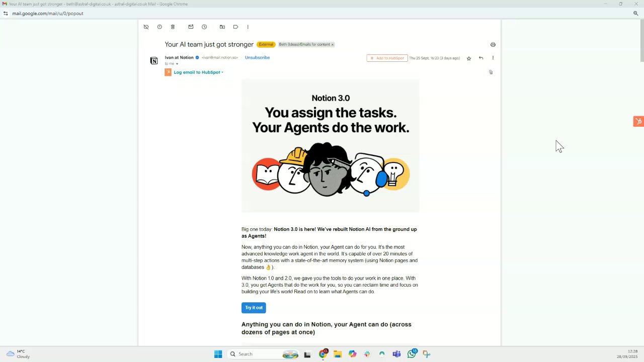
Task: Open the toolbar's three-dot more menu
Action: [248, 27]
